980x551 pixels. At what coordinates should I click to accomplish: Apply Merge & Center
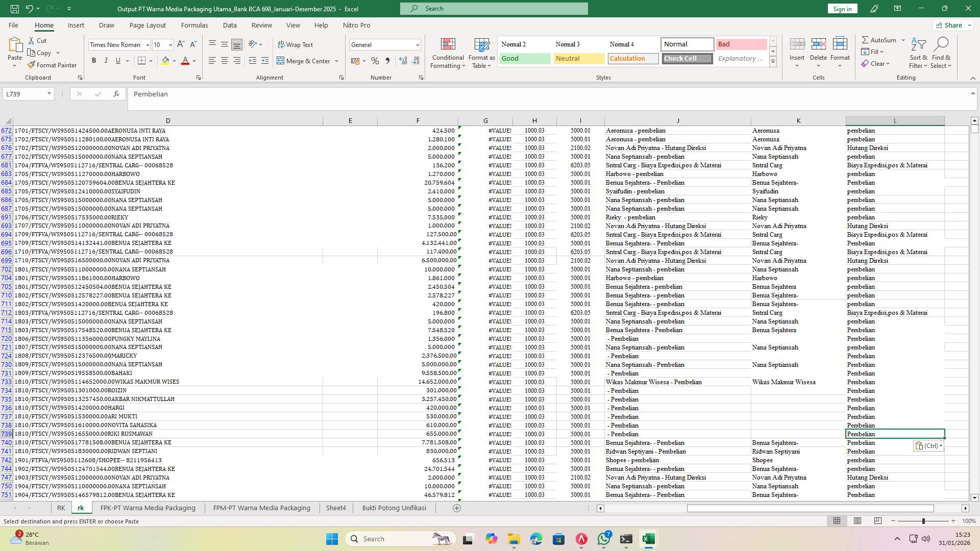point(305,61)
